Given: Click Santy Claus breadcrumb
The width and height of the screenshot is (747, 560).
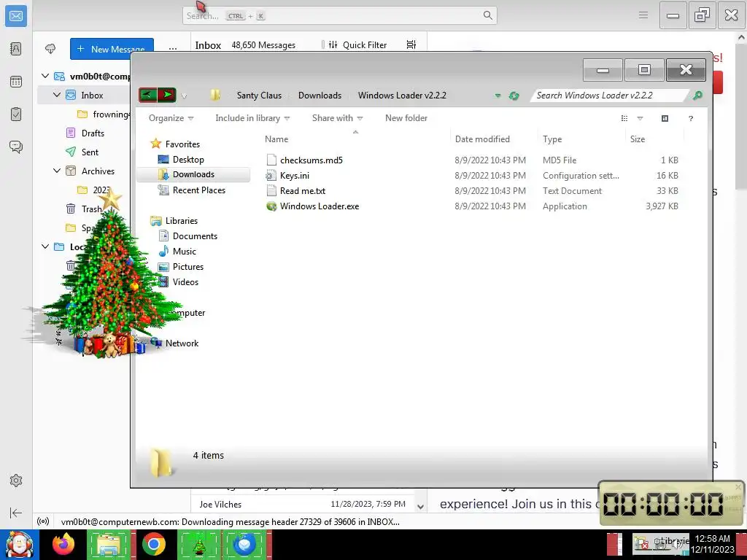Looking at the screenshot, I should pos(259,96).
